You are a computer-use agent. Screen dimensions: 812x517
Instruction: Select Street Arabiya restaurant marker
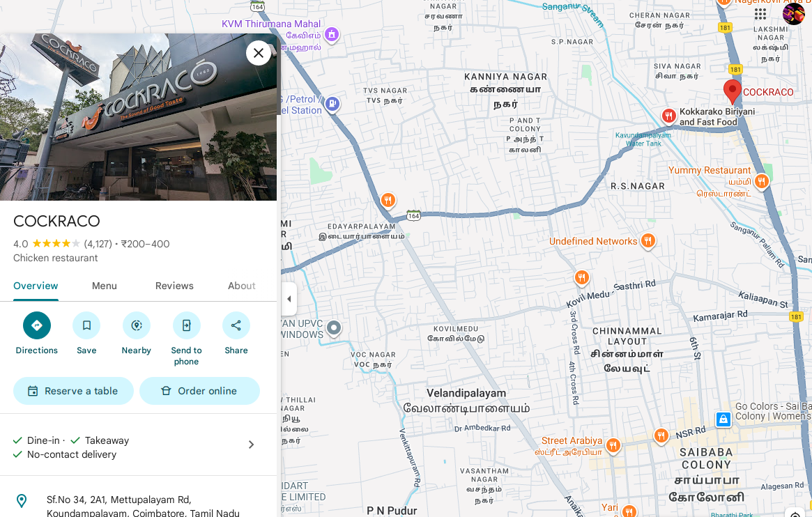pyautogui.click(x=613, y=445)
